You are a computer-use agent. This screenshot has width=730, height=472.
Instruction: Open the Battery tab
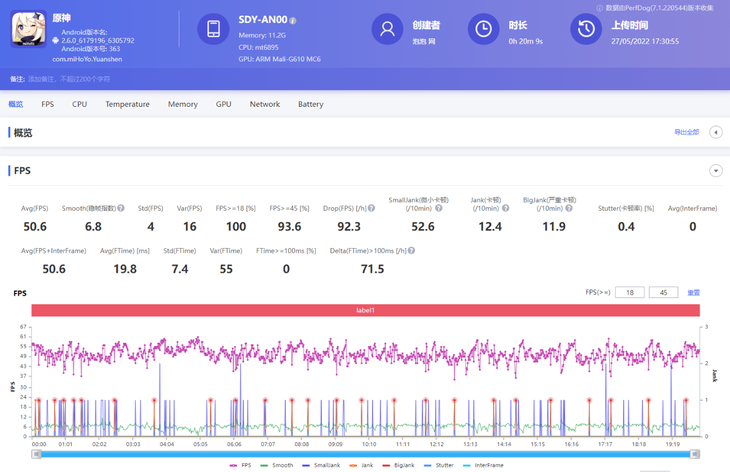310,104
